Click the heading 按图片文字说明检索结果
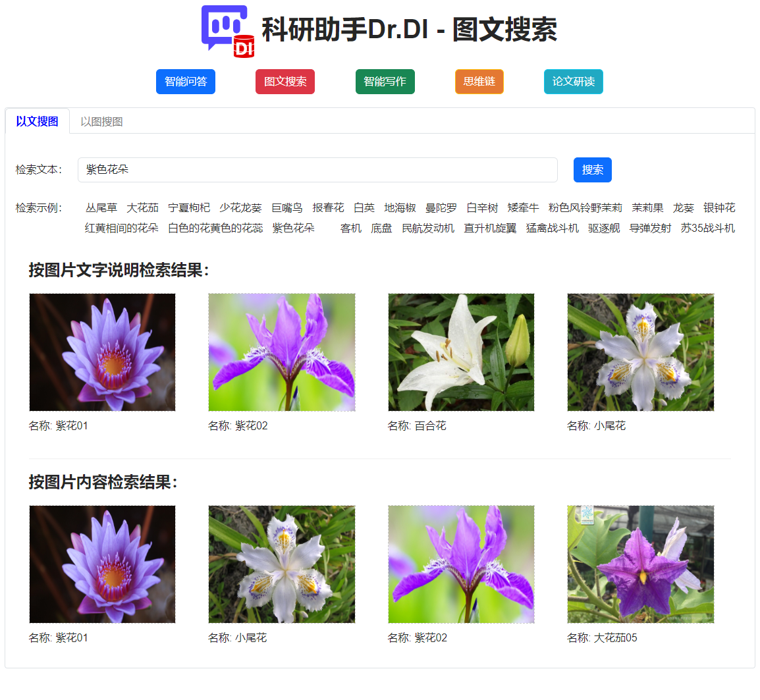The height and width of the screenshot is (700, 760). pos(119,270)
